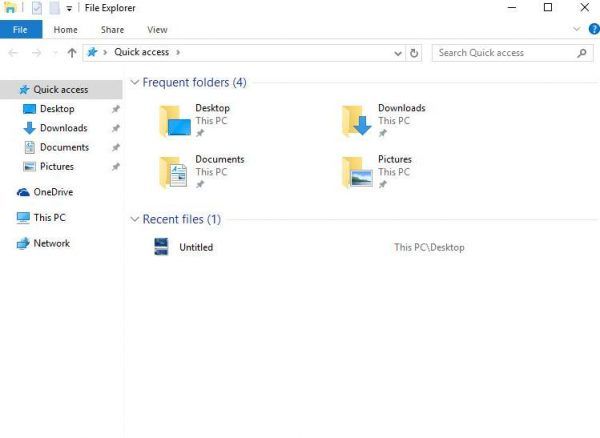Screen dimensions: 600x438
Task: Click the Downloads folder name label
Action: click(x=402, y=108)
